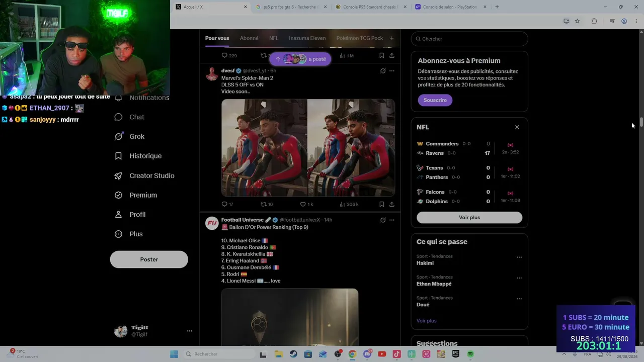Go to Profil in the sidebar
The image size is (644, 362).
(x=130, y=215)
